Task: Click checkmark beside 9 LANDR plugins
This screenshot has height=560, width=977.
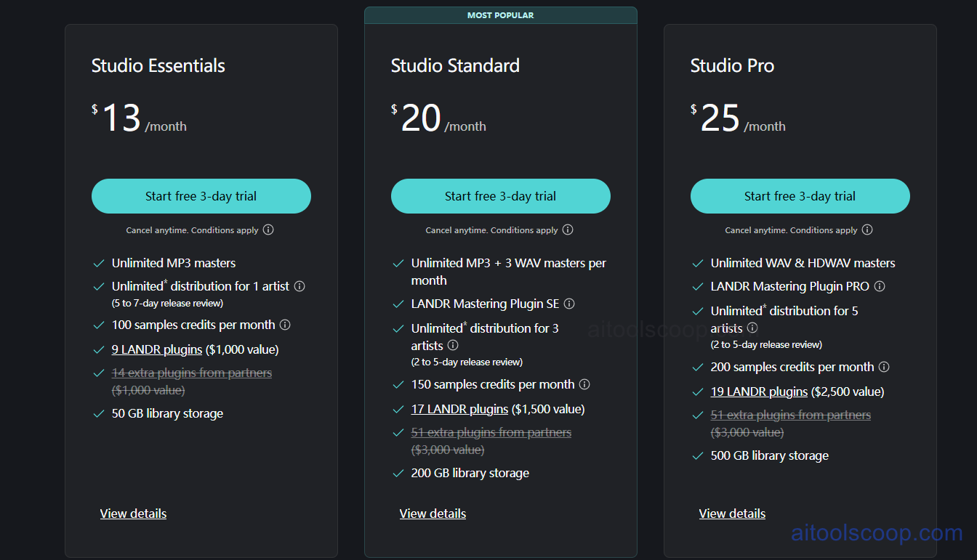Action: [99, 349]
